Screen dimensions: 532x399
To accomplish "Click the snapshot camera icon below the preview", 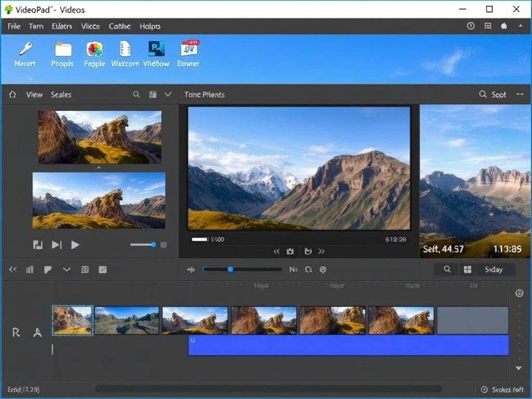I will 290,251.
